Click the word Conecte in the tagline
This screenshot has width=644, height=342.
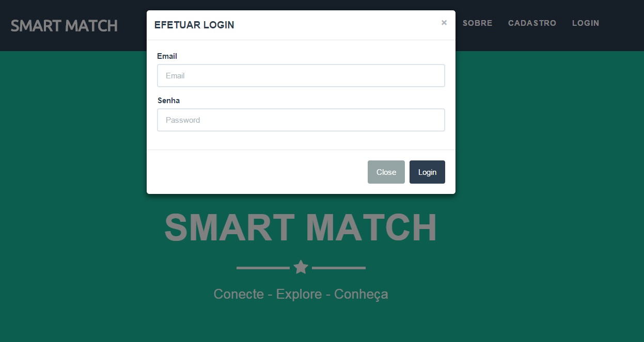239,294
